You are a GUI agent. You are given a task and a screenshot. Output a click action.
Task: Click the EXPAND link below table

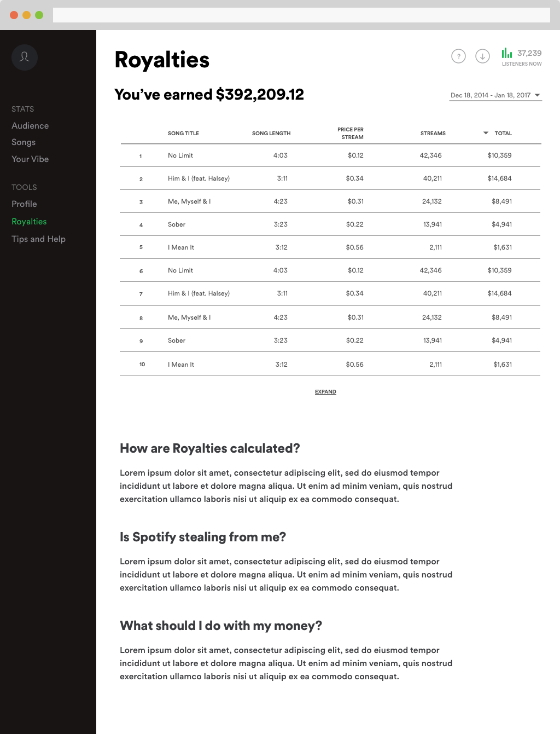325,392
